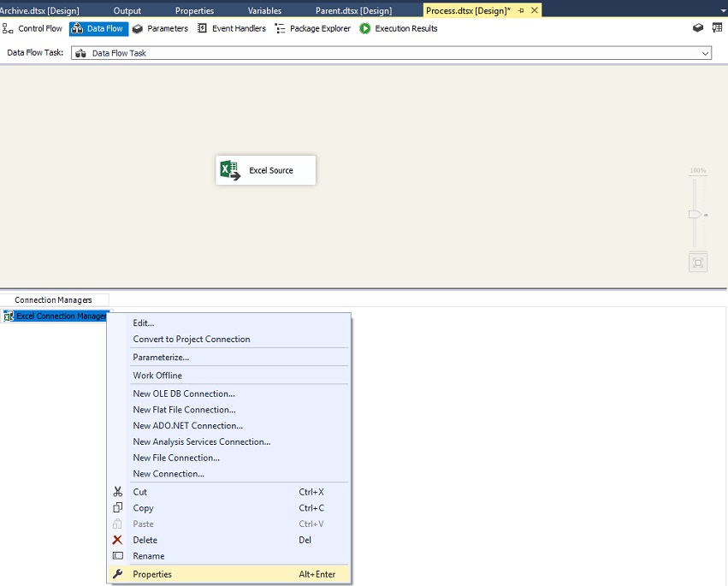This screenshot has width=728, height=586.
Task: Click the Data Flow Task combo box
Action: click(x=391, y=53)
